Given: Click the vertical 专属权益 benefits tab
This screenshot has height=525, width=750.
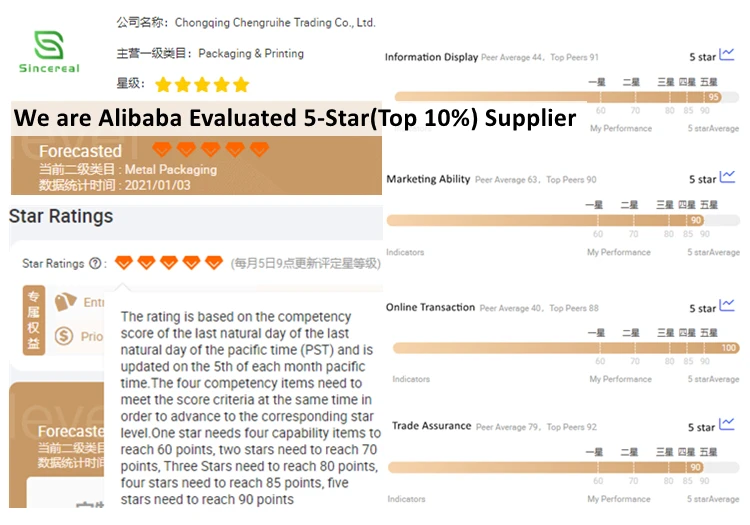Looking at the screenshot, I should (x=33, y=320).
